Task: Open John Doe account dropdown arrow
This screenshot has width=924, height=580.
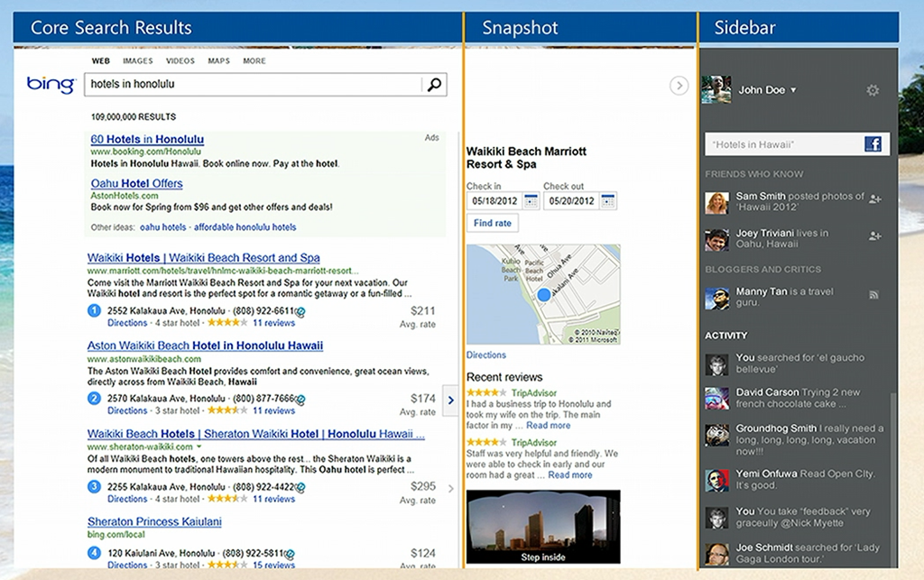Action: pos(793,90)
